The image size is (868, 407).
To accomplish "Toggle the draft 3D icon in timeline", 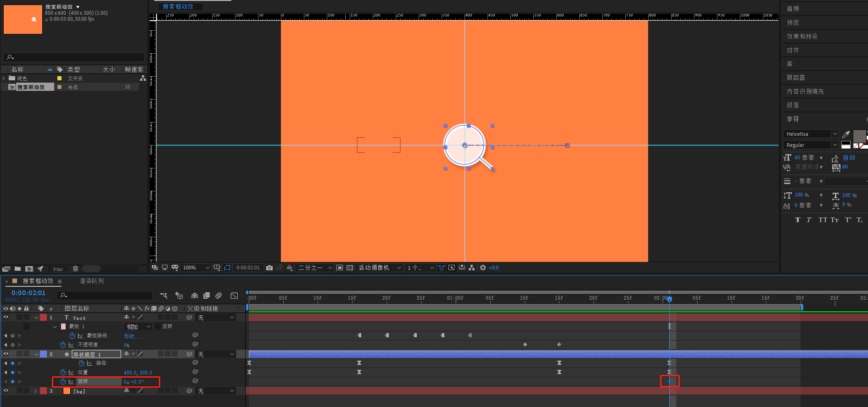I will point(179,295).
